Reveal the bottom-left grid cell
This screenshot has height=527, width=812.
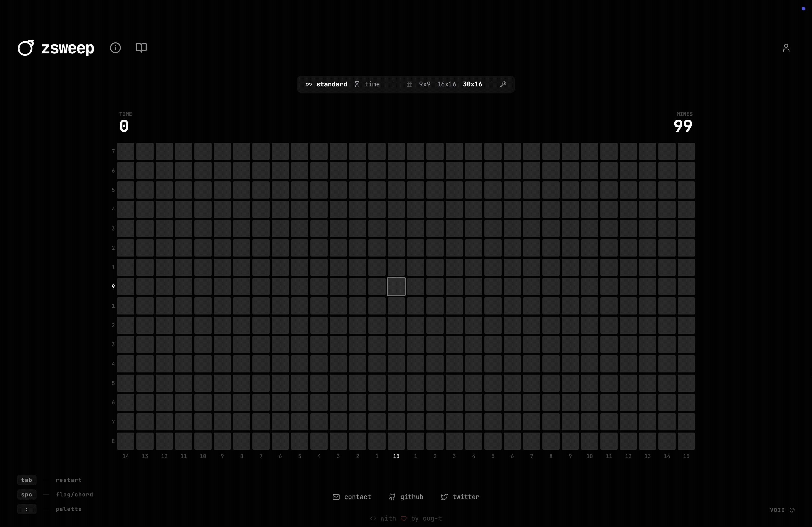pyautogui.click(x=126, y=441)
